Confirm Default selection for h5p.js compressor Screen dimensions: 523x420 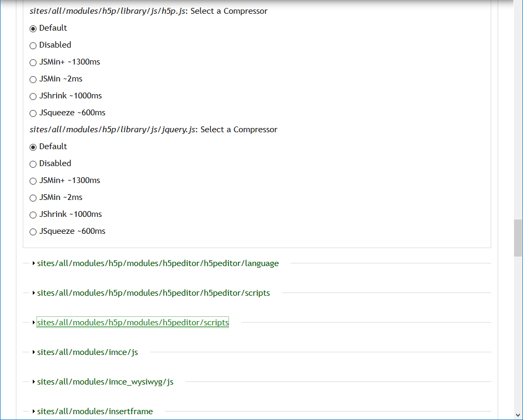tap(33, 29)
